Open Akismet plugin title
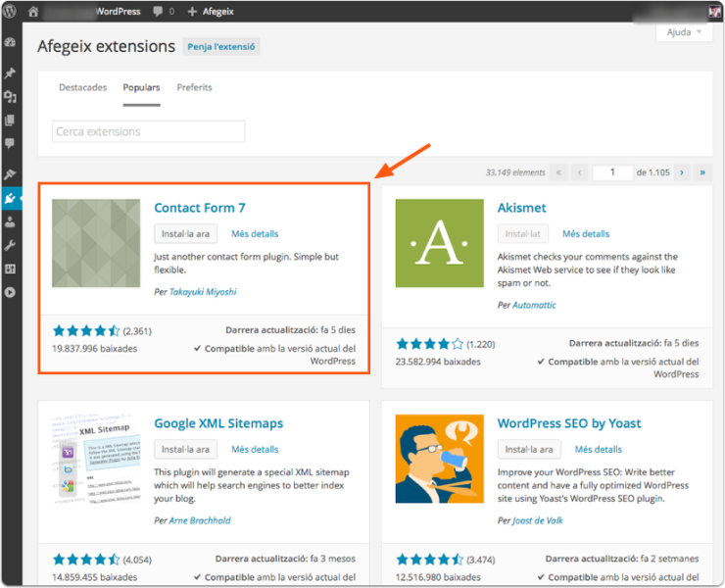The height and width of the screenshot is (588, 725). tap(521, 208)
